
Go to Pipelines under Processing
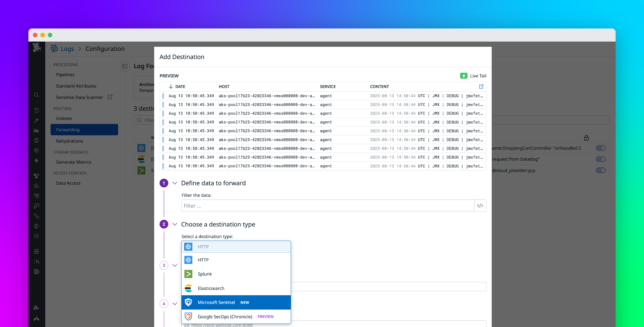click(x=65, y=75)
